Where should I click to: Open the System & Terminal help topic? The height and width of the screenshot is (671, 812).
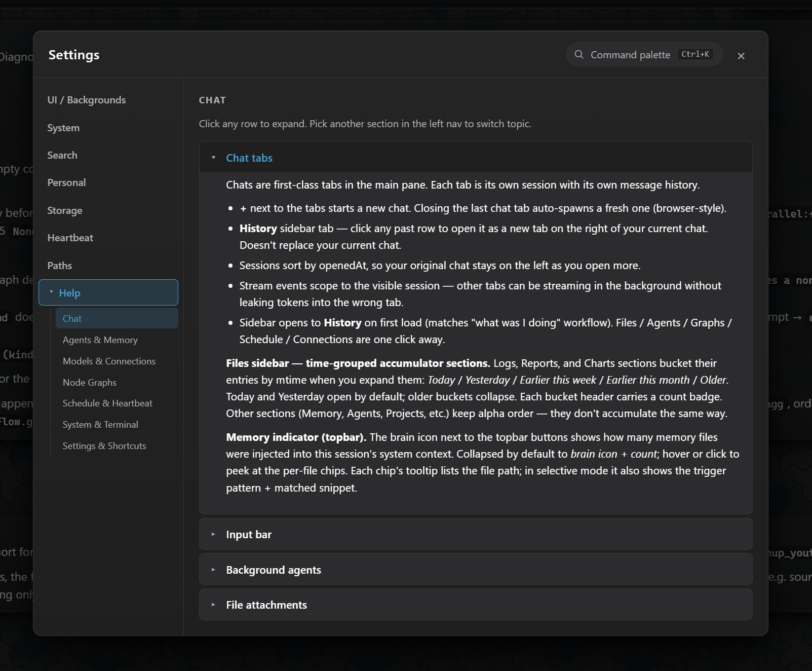pos(100,425)
